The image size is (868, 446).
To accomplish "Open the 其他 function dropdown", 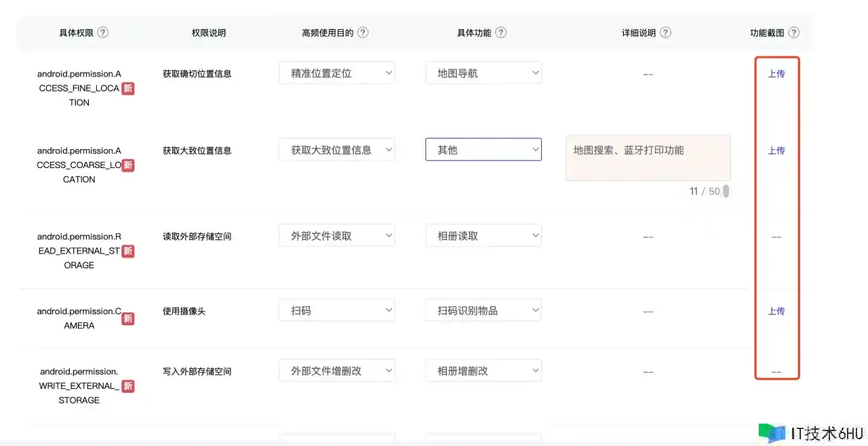I will pos(484,150).
